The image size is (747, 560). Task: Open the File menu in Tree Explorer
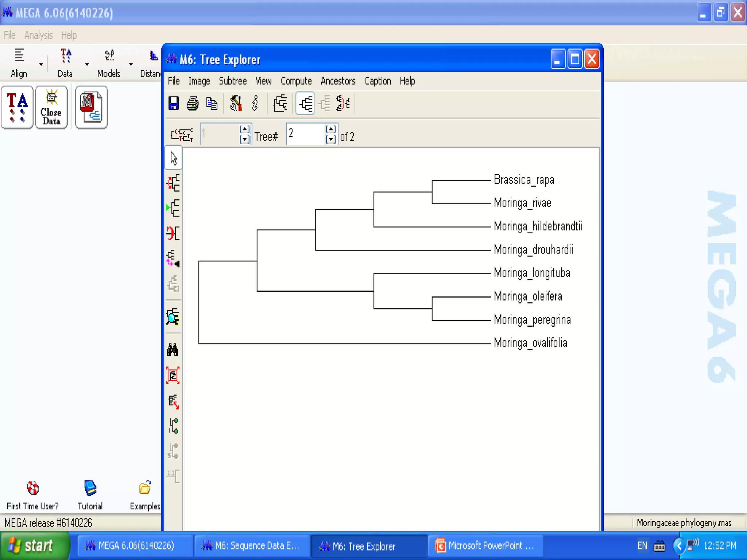pos(174,81)
